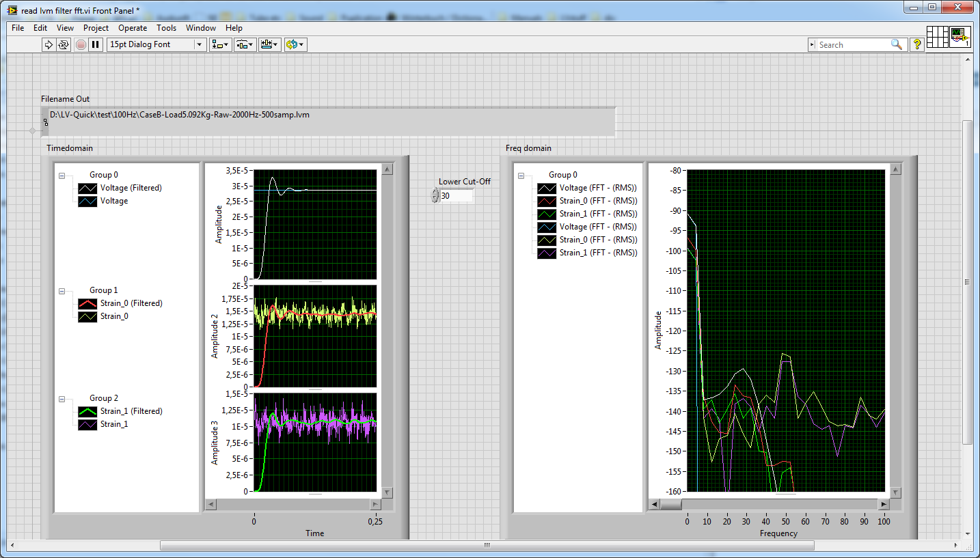This screenshot has width=980, height=558.
Task: Open the Align Objects tool
Action: (220, 44)
